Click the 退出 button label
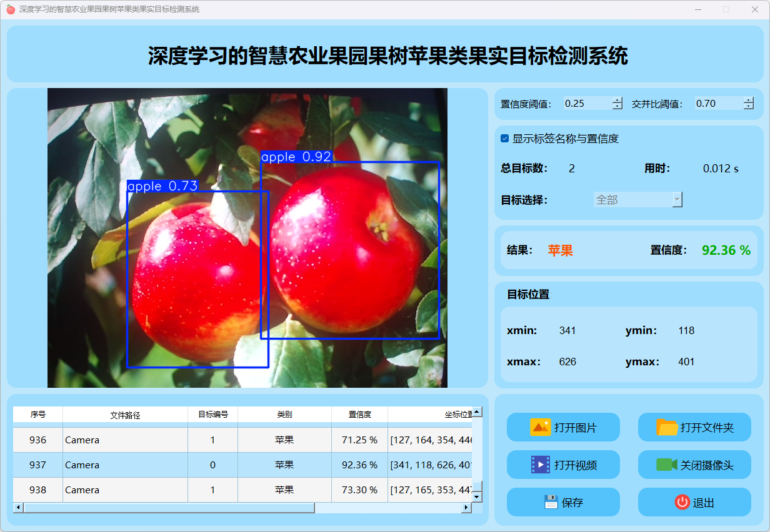 (x=704, y=503)
